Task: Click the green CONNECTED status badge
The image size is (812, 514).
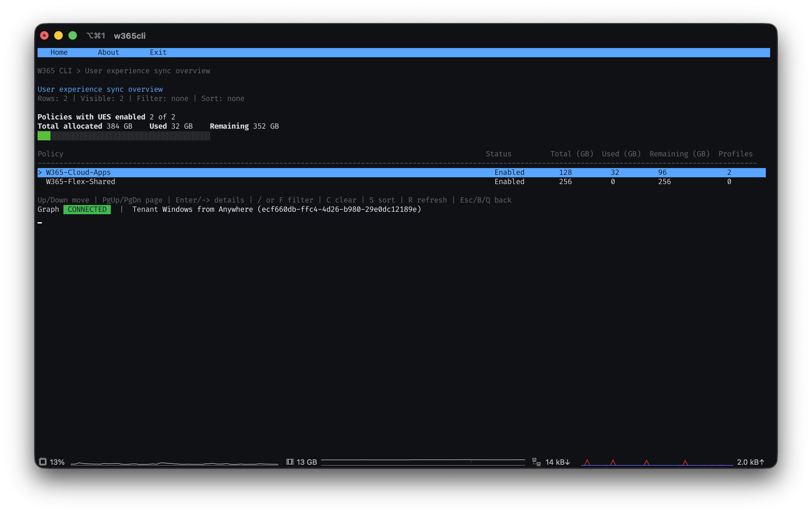Action: (x=87, y=209)
